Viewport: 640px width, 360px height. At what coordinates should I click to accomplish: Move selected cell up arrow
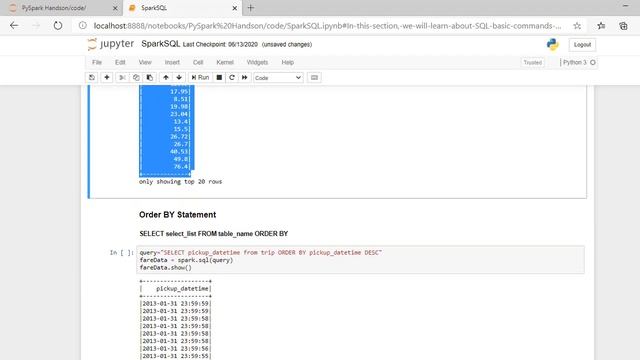pos(166,78)
